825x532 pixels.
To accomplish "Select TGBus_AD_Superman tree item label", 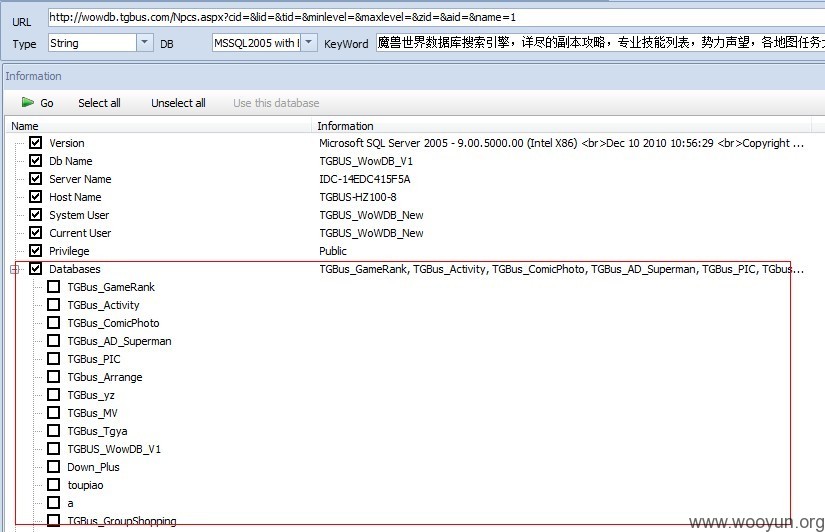I will [x=119, y=341].
